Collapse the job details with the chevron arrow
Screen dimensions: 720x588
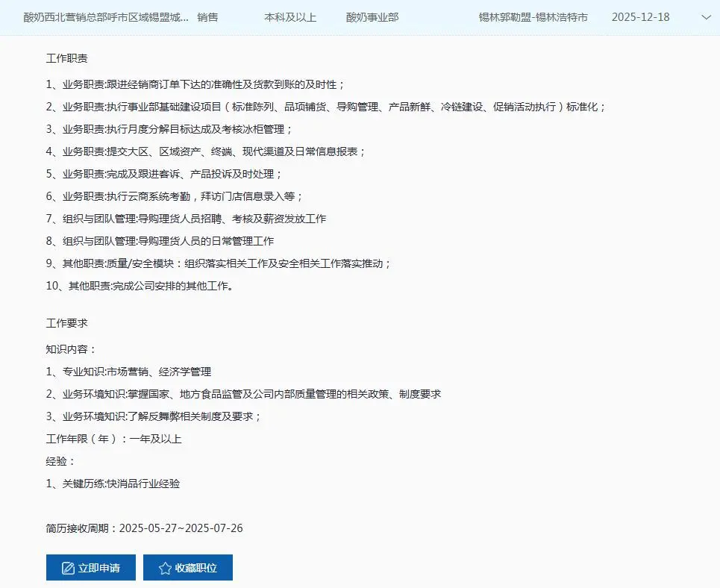[705, 17]
